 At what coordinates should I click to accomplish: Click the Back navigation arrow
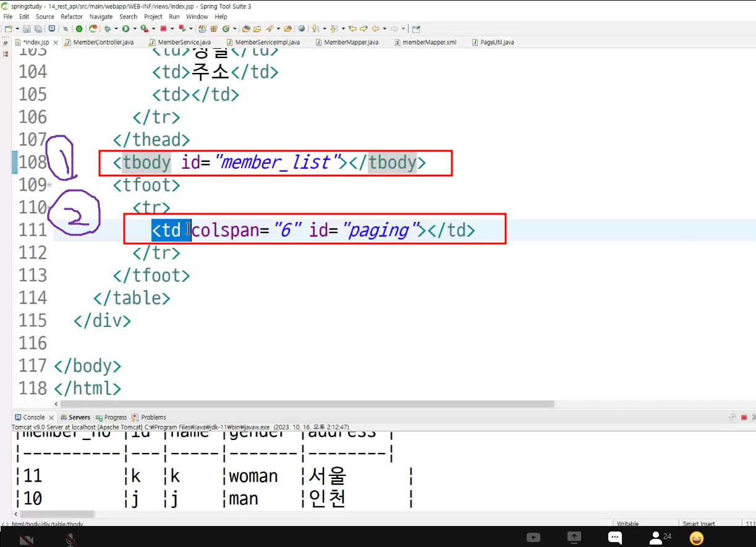[376, 28]
